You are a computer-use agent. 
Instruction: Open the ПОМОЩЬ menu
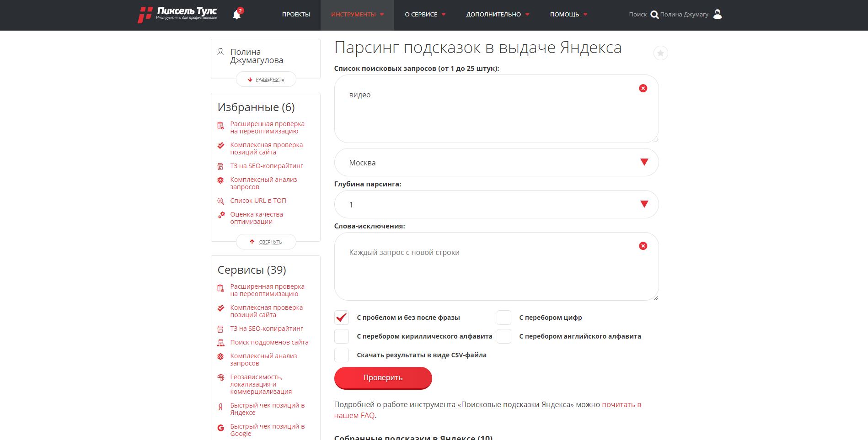(x=568, y=15)
